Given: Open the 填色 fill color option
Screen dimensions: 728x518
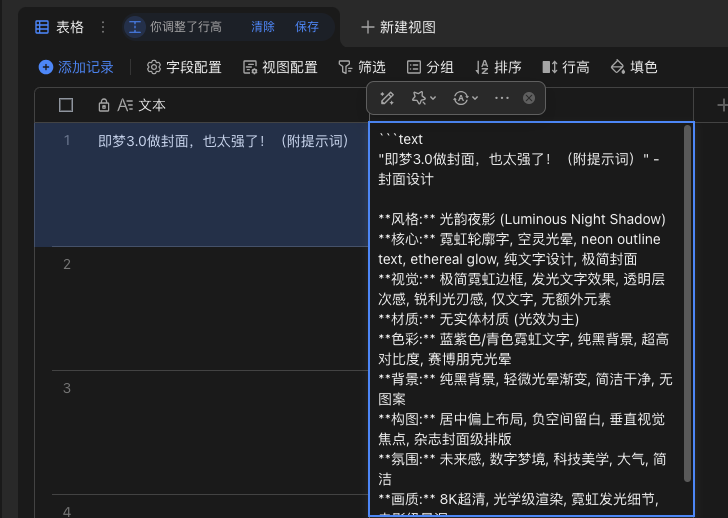Looking at the screenshot, I should (634, 67).
